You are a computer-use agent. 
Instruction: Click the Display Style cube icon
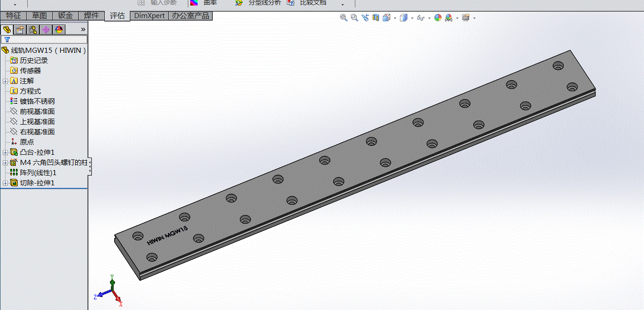coord(404,18)
